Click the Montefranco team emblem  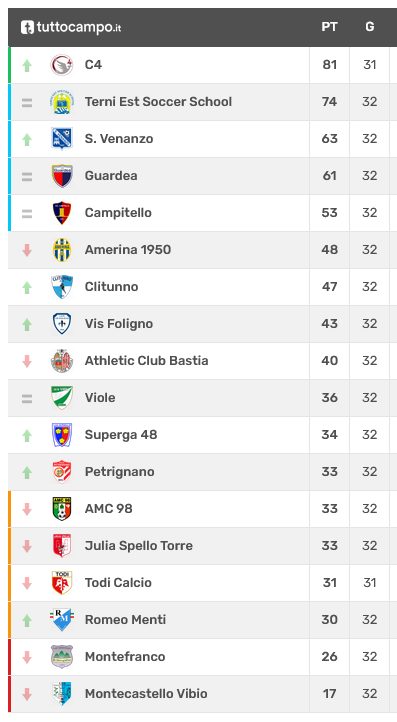(62, 657)
